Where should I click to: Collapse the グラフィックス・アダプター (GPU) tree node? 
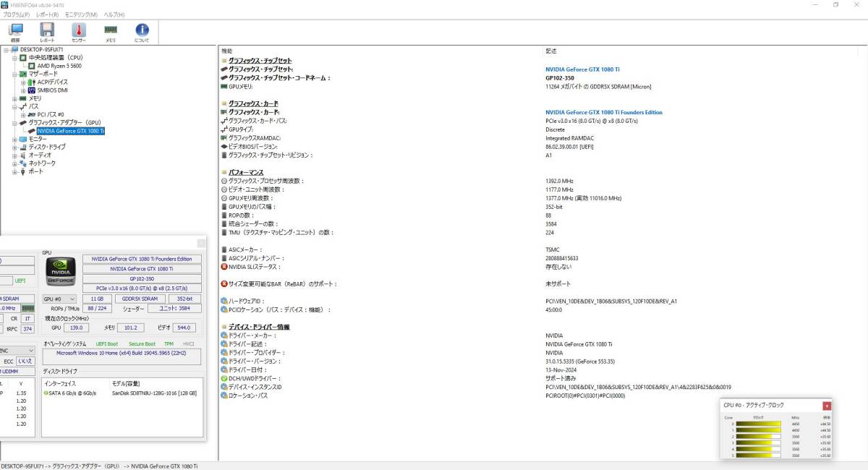(14, 123)
